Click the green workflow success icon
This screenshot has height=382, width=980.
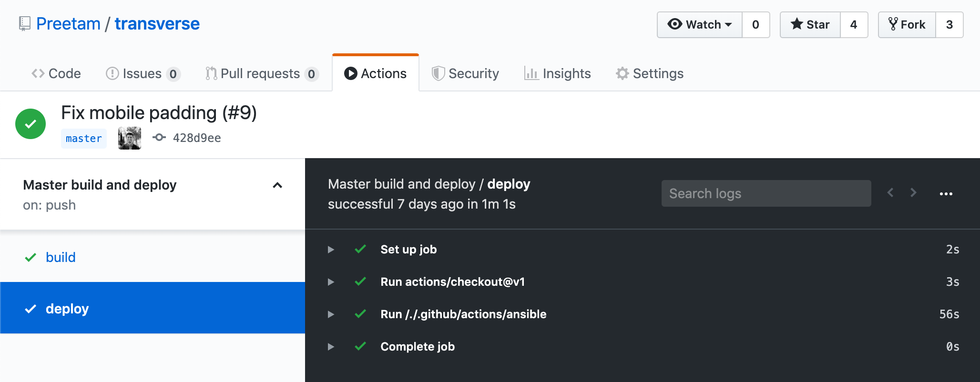tap(31, 124)
